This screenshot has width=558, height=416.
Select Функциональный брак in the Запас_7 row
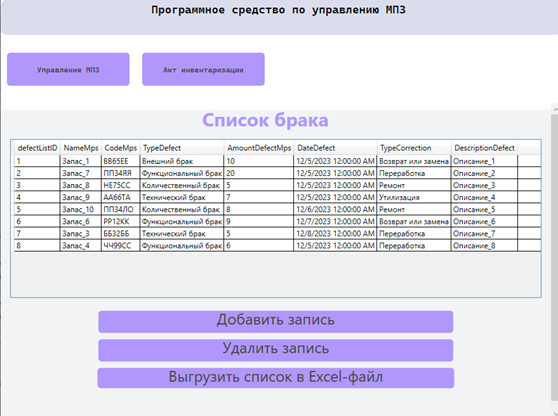click(182, 173)
